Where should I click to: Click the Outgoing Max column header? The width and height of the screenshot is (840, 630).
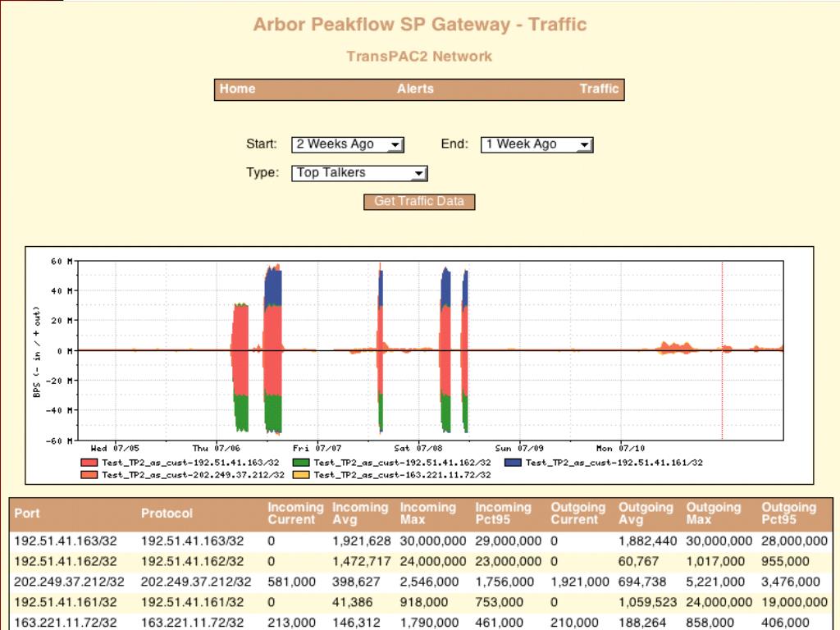tap(714, 514)
